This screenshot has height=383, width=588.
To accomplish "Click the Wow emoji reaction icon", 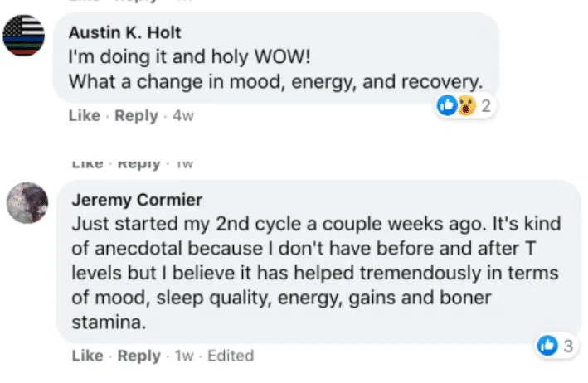I will click(x=466, y=105).
